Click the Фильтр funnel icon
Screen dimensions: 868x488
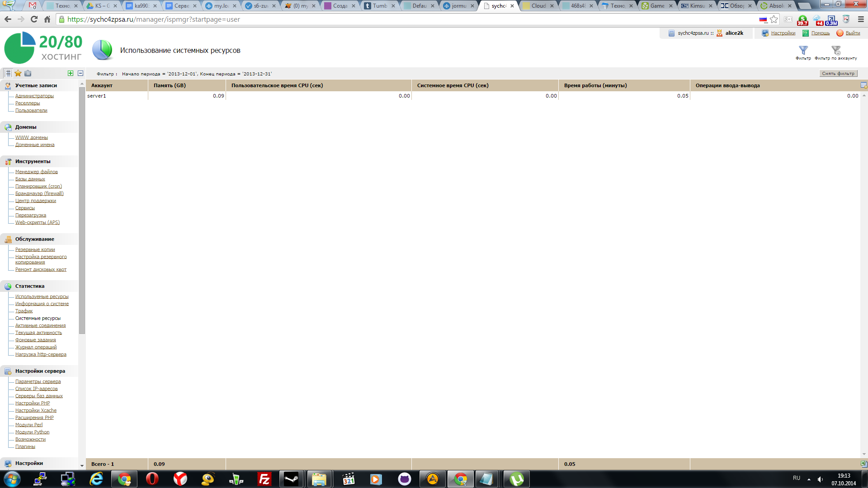(803, 50)
